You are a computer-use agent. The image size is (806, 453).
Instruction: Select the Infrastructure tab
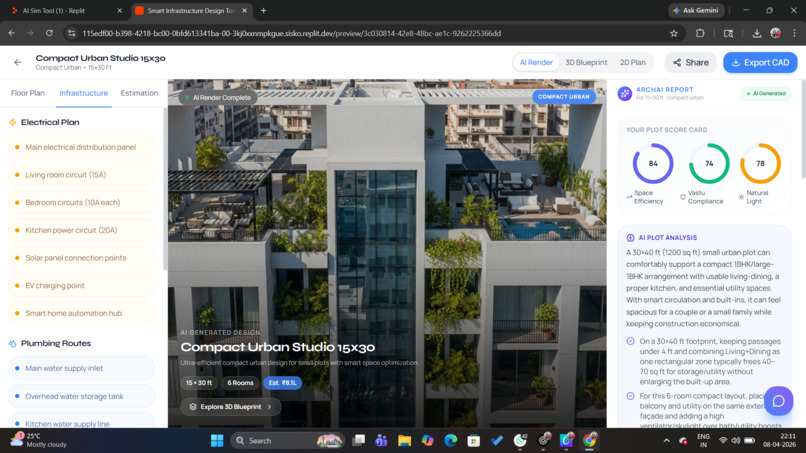[x=83, y=93]
